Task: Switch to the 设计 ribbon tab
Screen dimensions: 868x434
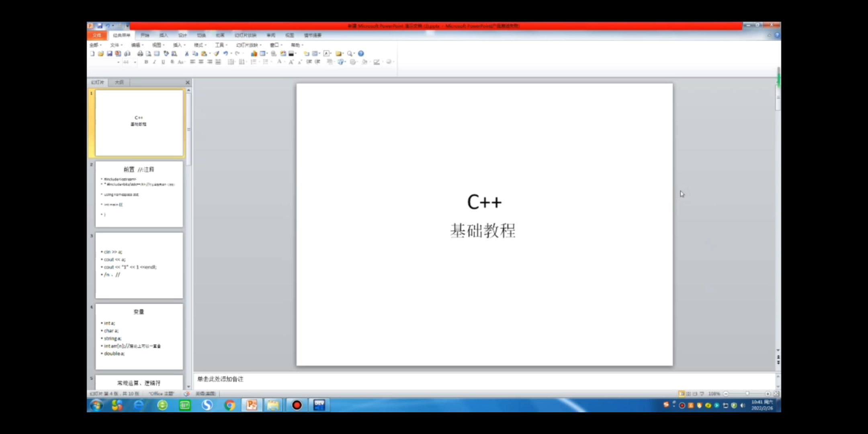Action: click(182, 35)
